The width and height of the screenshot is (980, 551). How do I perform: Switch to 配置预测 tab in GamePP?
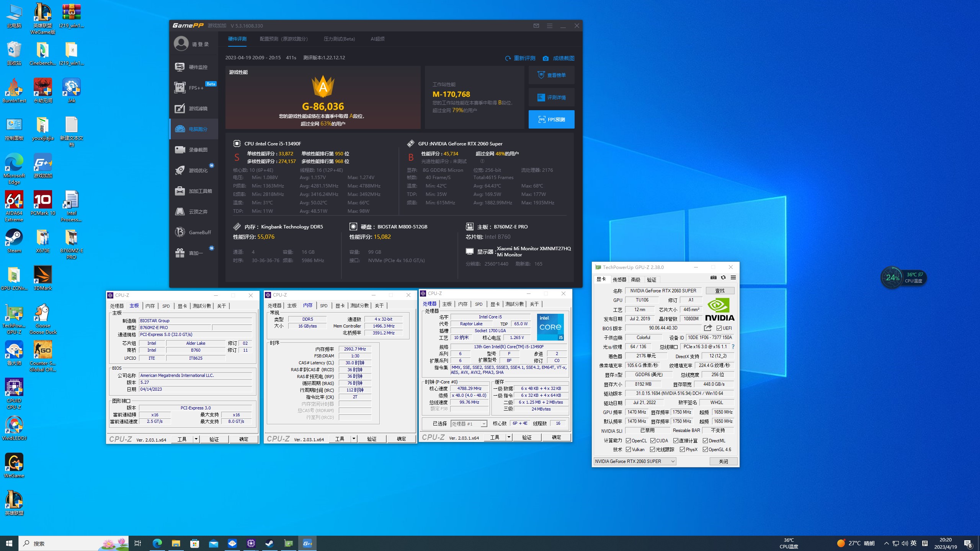point(284,39)
